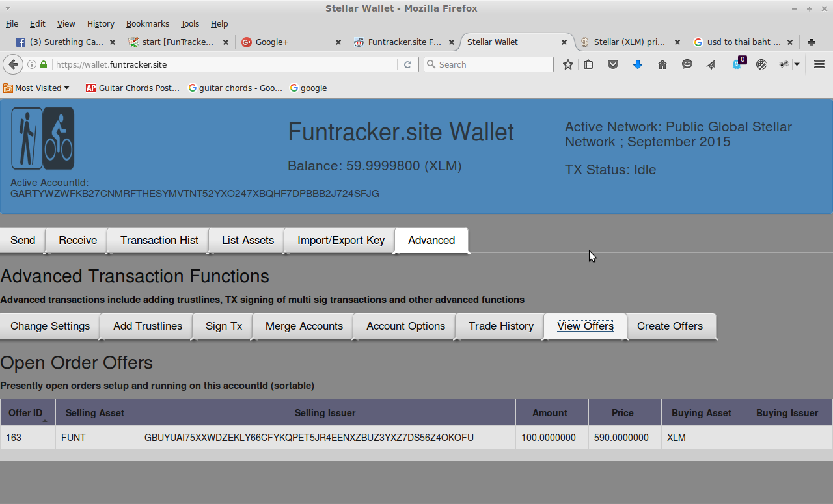Click the Ghostery ghost extension icon
833x504 pixels.
pos(737,64)
